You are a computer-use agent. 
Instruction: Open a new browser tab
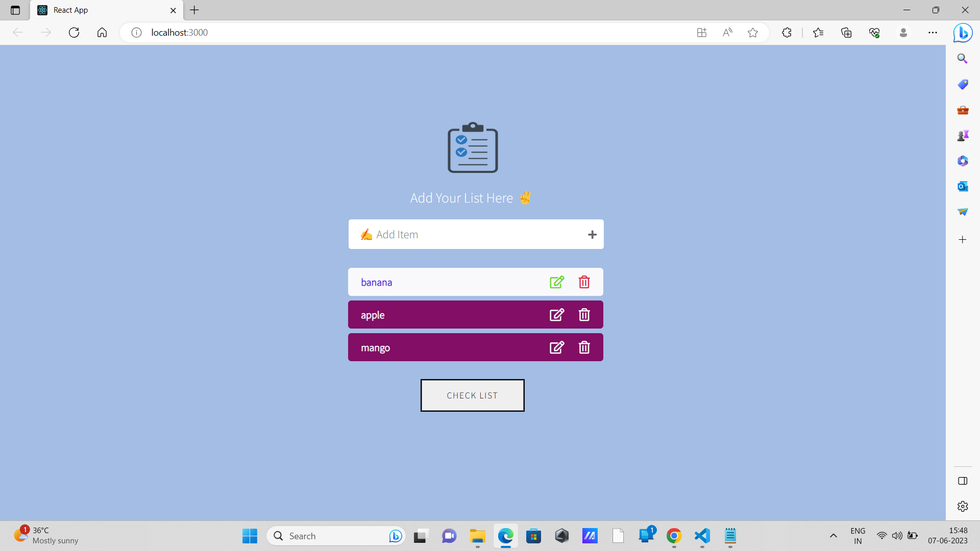click(194, 10)
